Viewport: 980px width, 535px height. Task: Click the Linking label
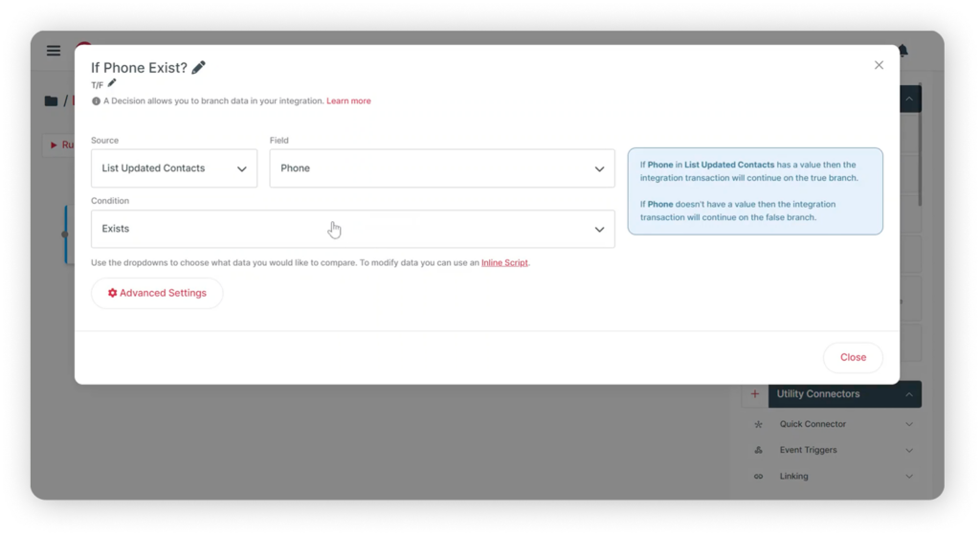pyautogui.click(x=793, y=477)
